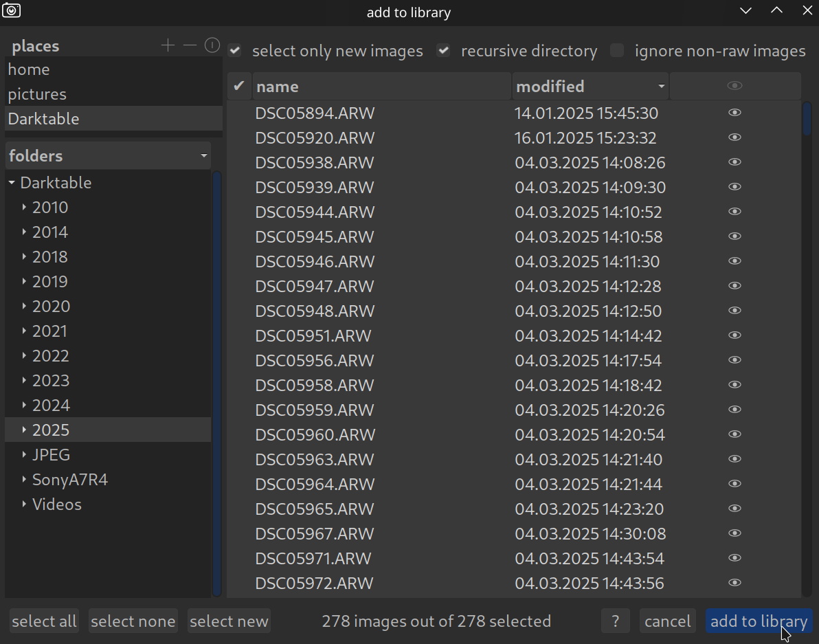Show thumbnail for DSC05894.ARW via eye icon

[734, 113]
